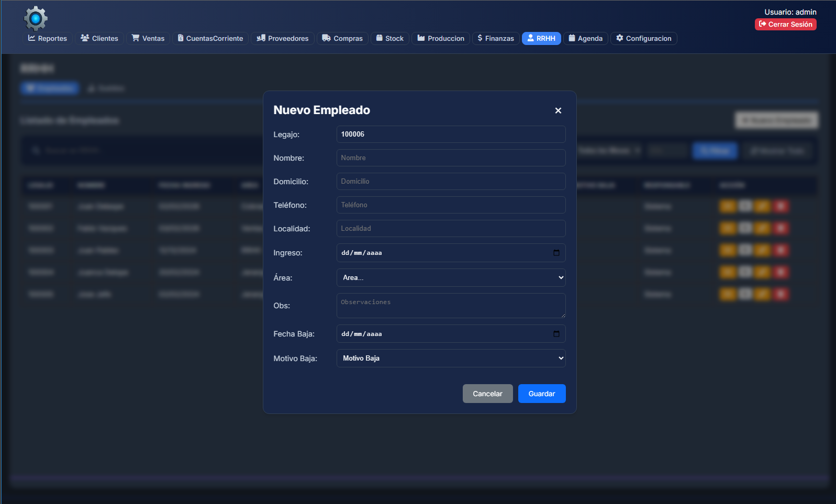The height and width of the screenshot is (504, 836).
Task: Open CuentasCorriente section
Action: pyautogui.click(x=210, y=38)
